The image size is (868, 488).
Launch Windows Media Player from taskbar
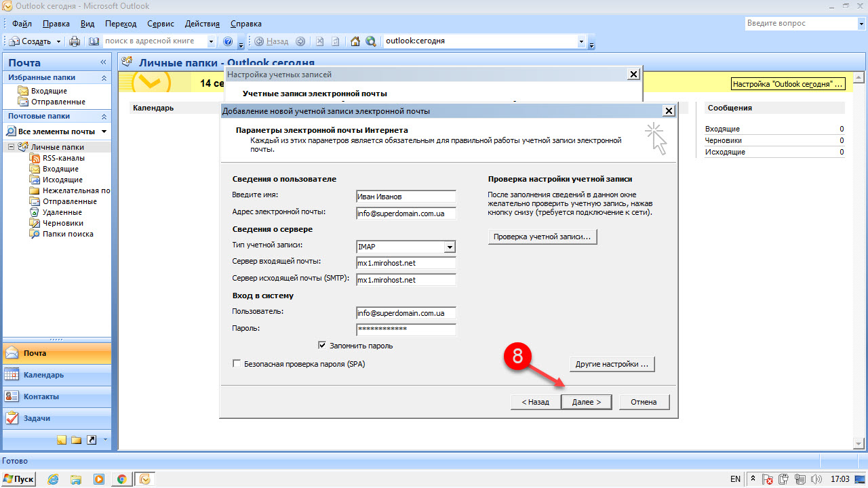[x=99, y=479]
